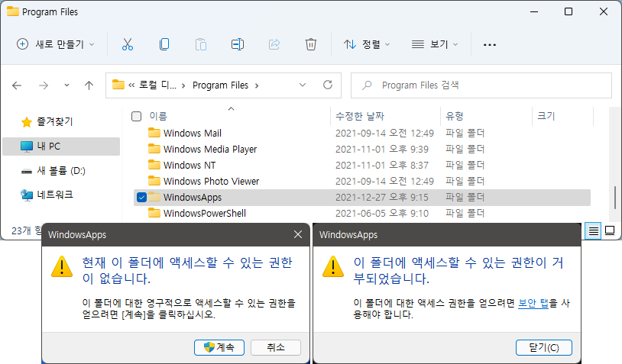Click the 2021-12-27 오후 9:15 date cell
622x364 pixels.
381,197
